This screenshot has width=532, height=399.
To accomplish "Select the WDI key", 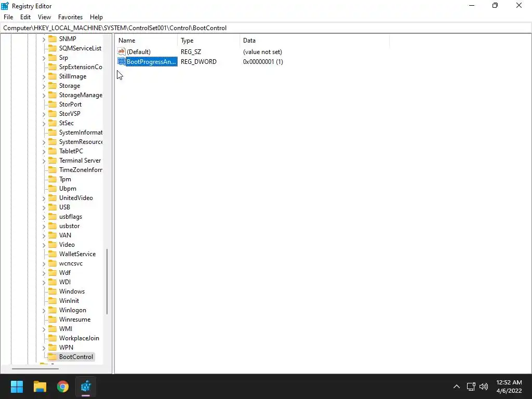I will (65, 282).
